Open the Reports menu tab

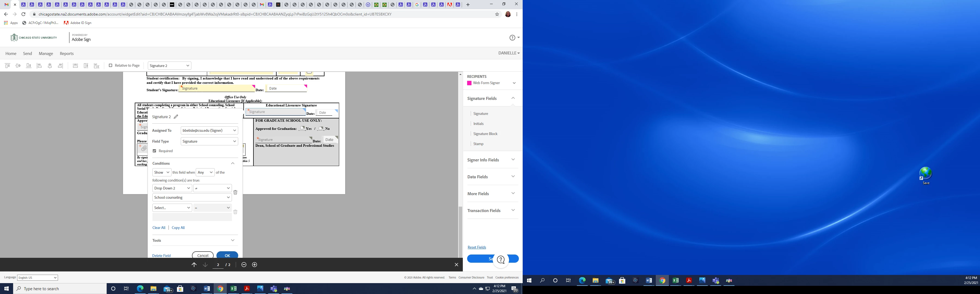(x=67, y=54)
